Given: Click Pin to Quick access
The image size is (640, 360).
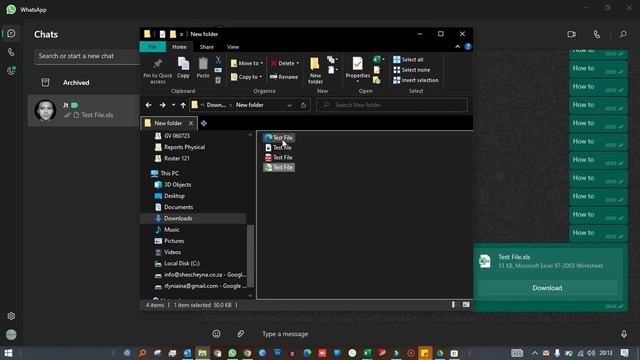Looking at the screenshot, I should (158, 71).
